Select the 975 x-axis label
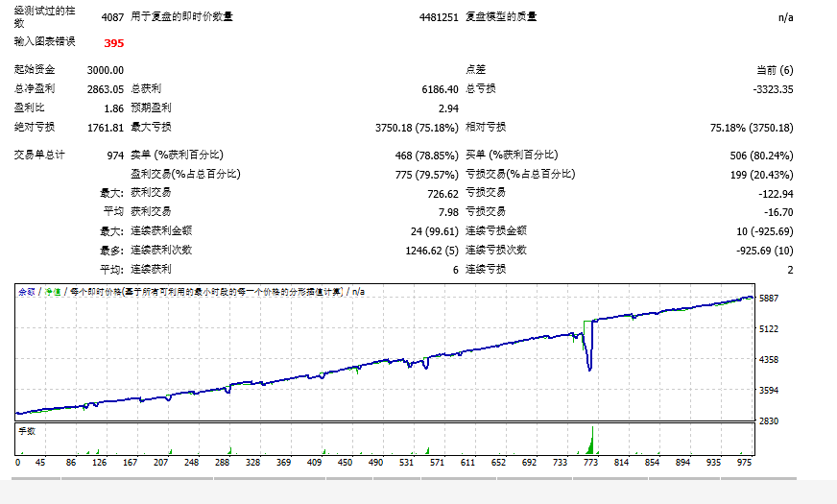 [744, 463]
